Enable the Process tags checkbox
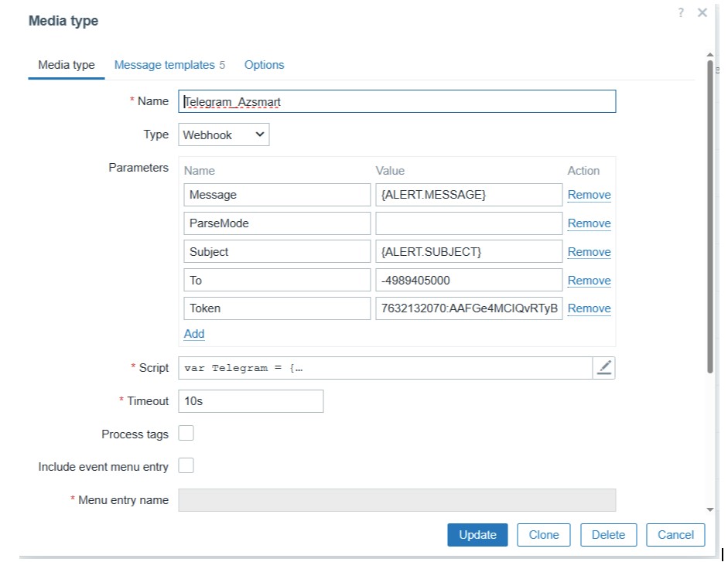The image size is (728, 562). (186, 434)
